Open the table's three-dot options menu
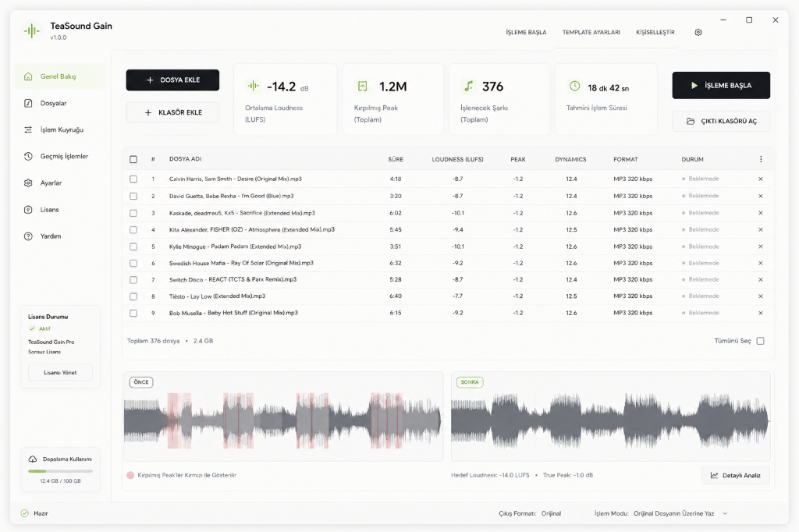The width and height of the screenshot is (799, 532). click(761, 159)
